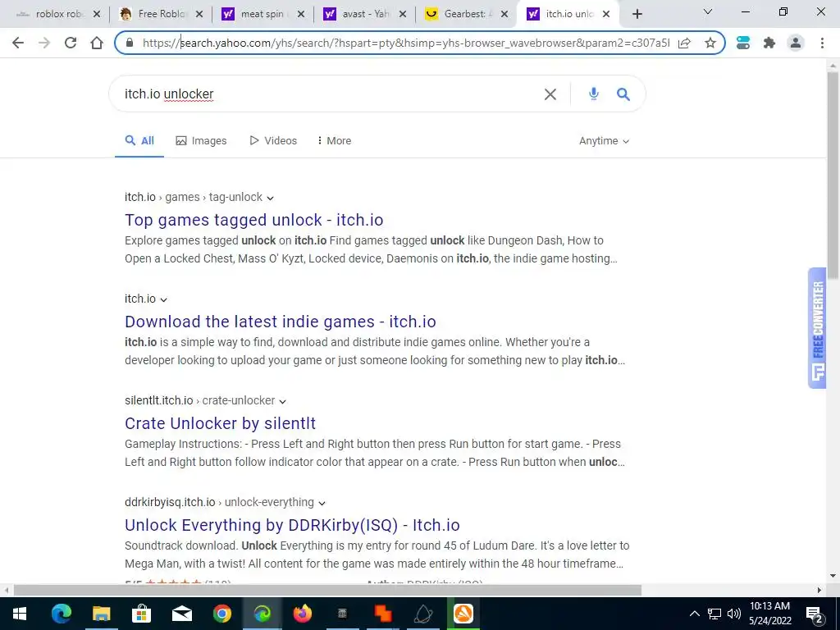Open the notification center icon

(x=814, y=614)
